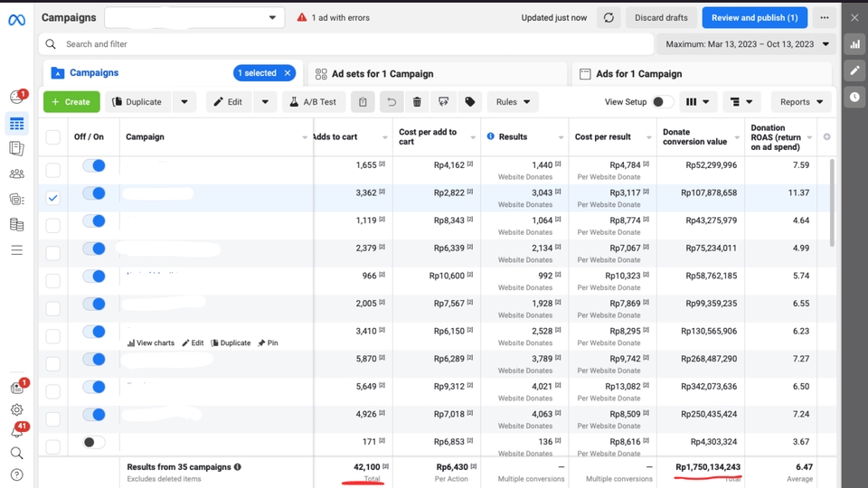Image resolution: width=868 pixels, height=488 pixels.
Task: Click the toolbar Edit button
Action: coord(229,102)
